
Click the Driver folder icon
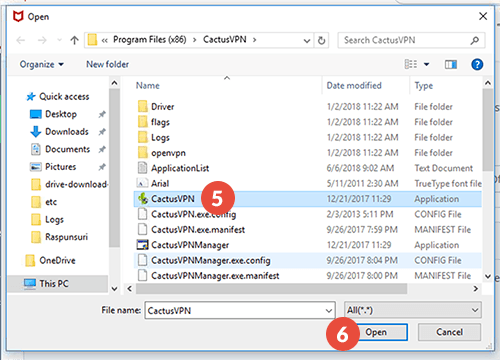[142, 107]
